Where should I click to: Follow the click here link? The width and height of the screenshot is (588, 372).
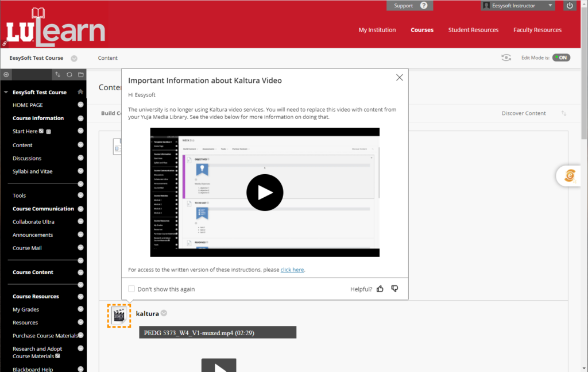point(292,270)
